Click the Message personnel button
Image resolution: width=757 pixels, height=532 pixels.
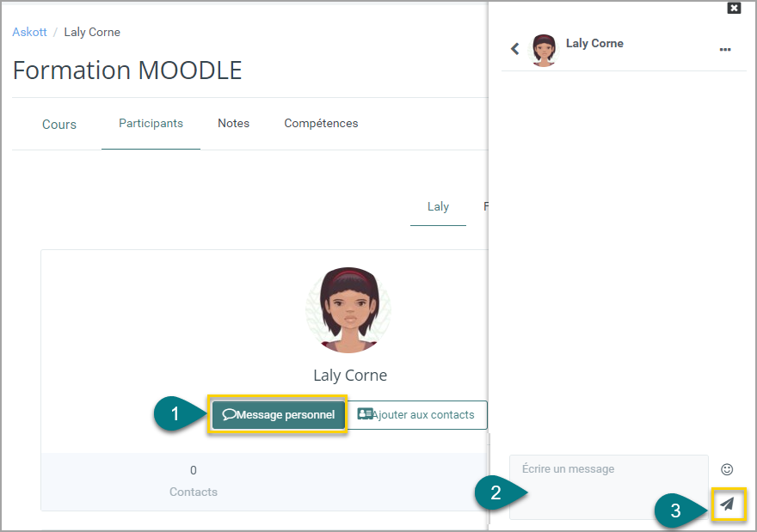[x=278, y=415]
